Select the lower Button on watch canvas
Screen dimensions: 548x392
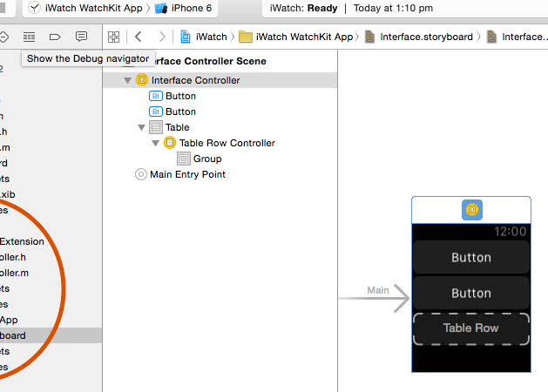[471, 293]
